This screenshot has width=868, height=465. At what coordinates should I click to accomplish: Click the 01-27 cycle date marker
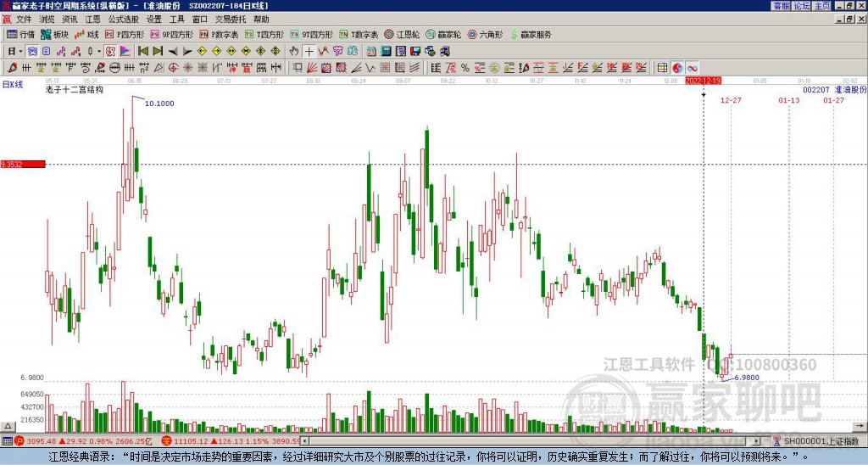coord(834,100)
